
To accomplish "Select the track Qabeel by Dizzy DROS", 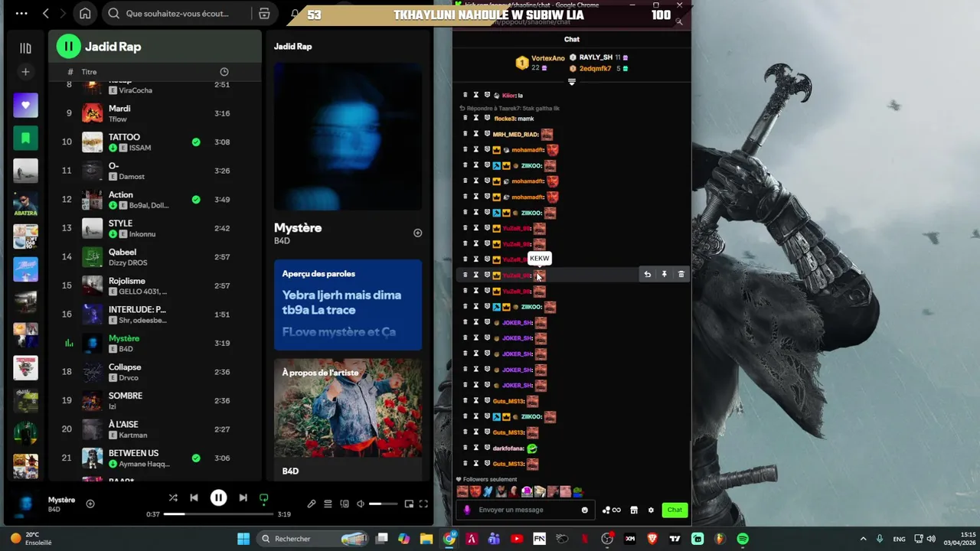I will point(153,256).
